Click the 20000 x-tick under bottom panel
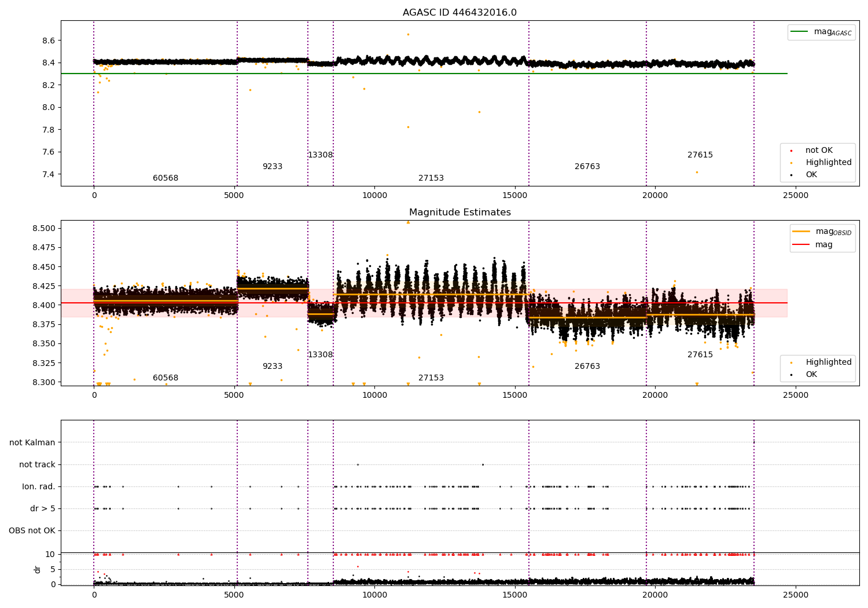Viewport: 868px width, 608px height. click(x=655, y=595)
